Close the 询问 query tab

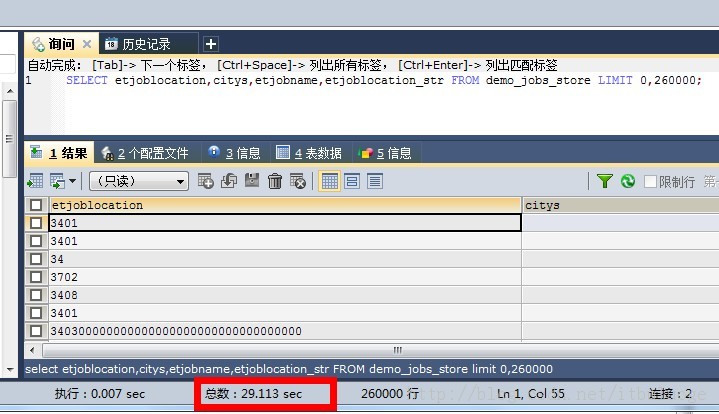coord(86,44)
